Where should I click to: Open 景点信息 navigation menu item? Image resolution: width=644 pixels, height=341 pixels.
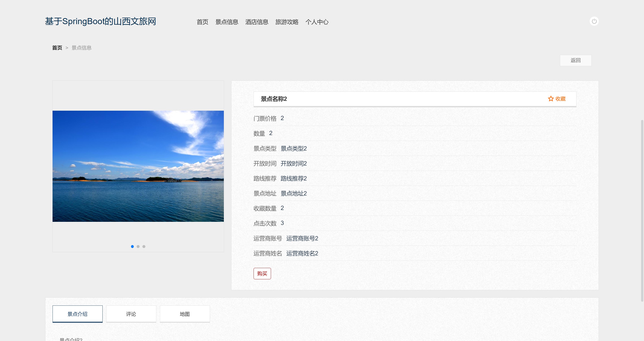227,22
